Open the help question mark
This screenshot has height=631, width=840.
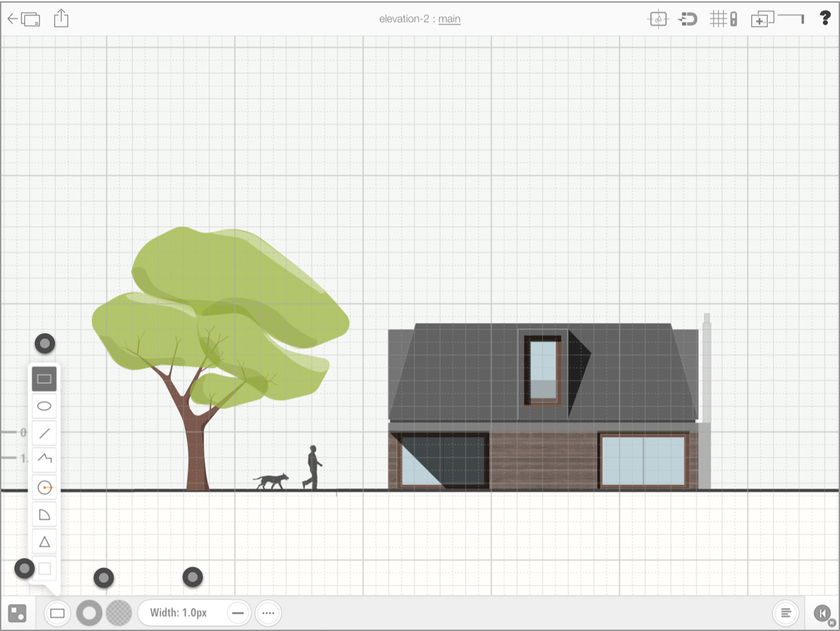point(825,18)
